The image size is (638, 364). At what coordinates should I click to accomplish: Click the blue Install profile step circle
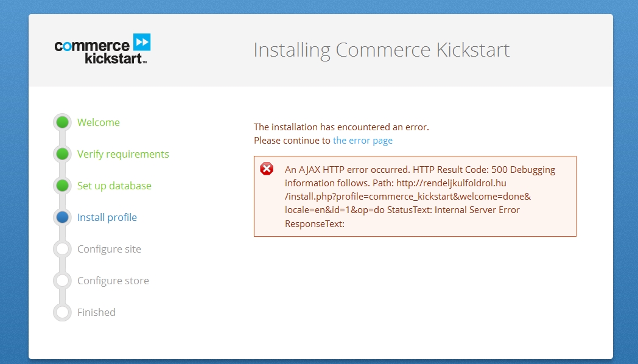tap(62, 217)
